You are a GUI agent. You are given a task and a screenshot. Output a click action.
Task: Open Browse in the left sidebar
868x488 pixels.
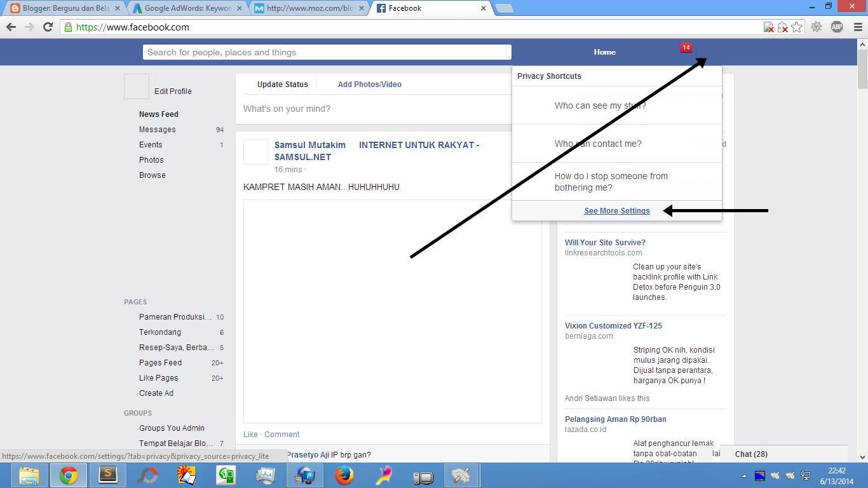(x=152, y=175)
